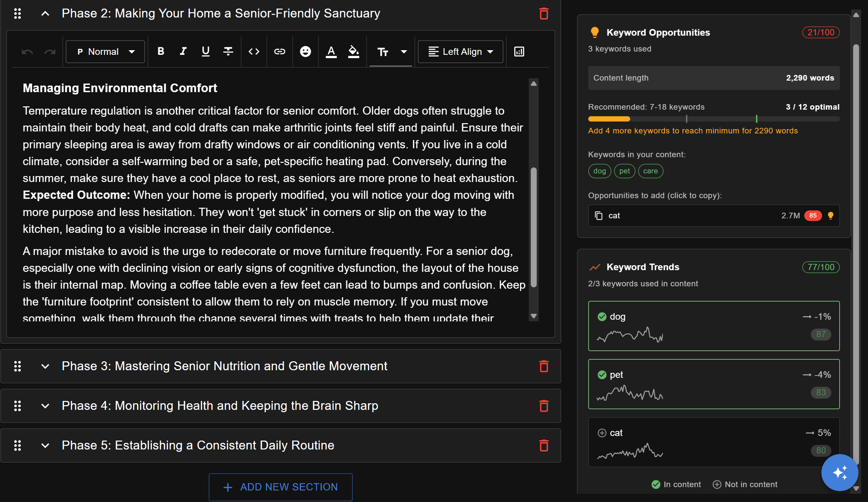Italicize text using the toolbar icon

pyautogui.click(x=183, y=52)
